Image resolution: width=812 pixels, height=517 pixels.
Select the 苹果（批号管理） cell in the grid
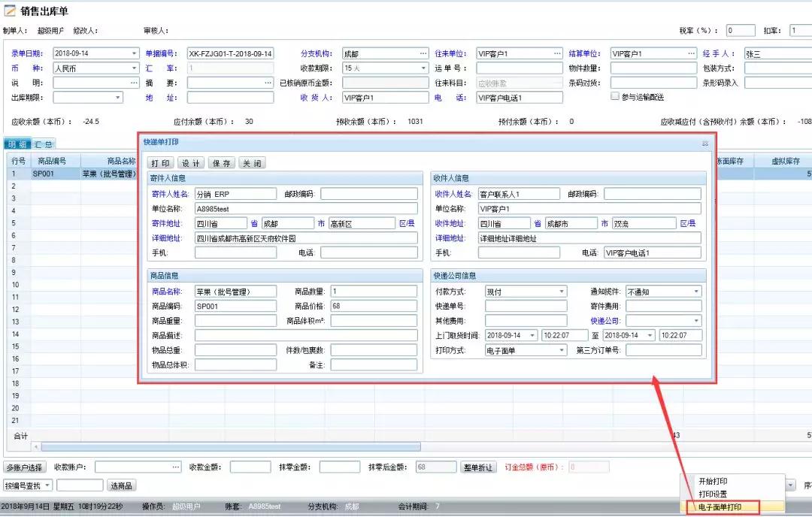pos(109,174)
